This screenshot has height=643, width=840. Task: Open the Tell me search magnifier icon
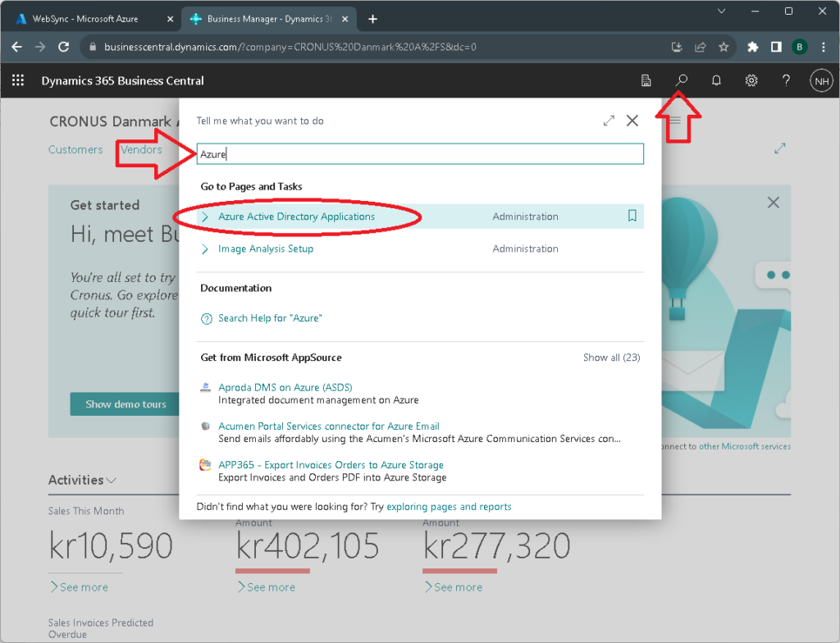680,80
